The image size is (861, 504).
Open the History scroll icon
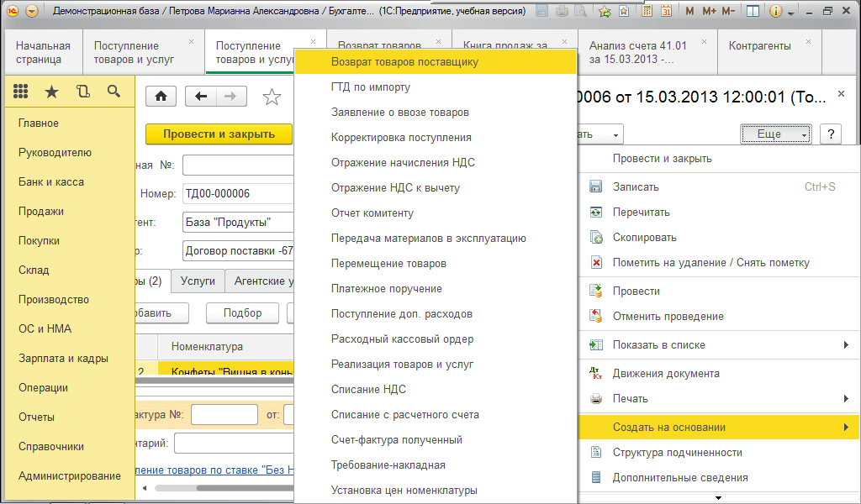(x=82, y=92)
